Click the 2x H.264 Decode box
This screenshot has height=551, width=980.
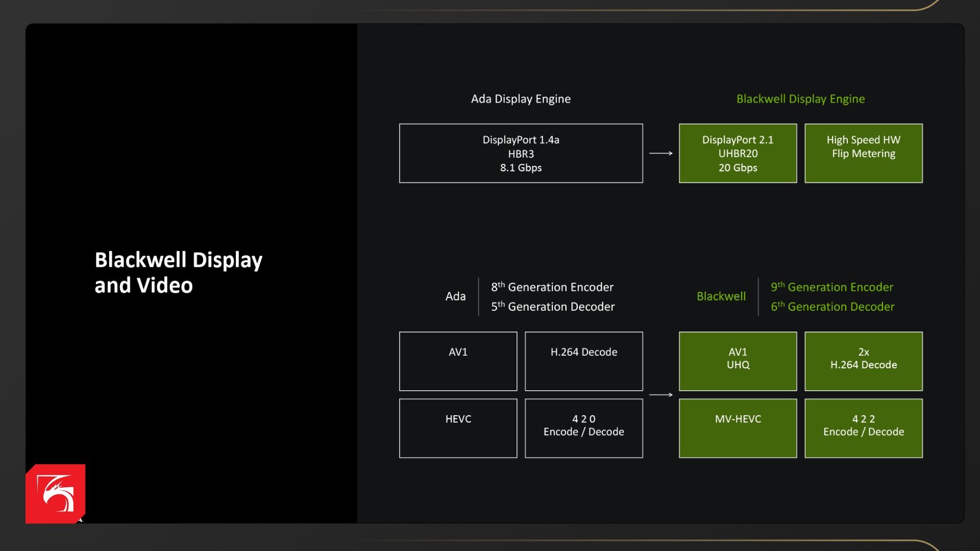pyautogui.click(x=863, y=361)
